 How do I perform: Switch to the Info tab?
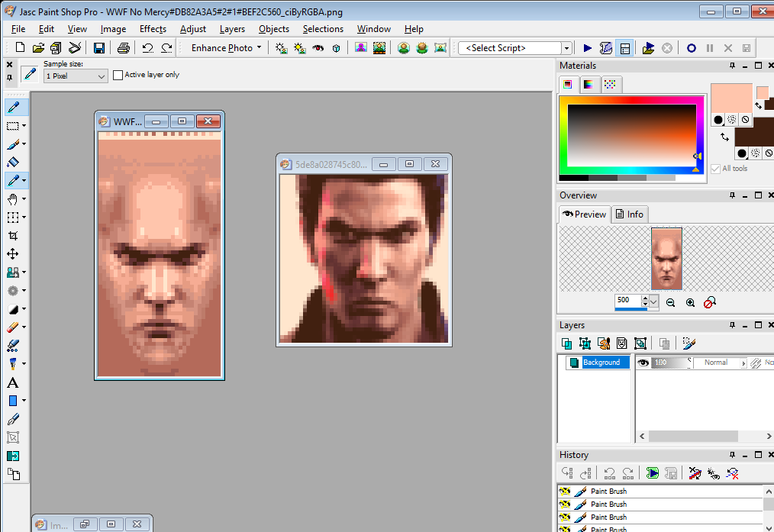click(630, 214)
